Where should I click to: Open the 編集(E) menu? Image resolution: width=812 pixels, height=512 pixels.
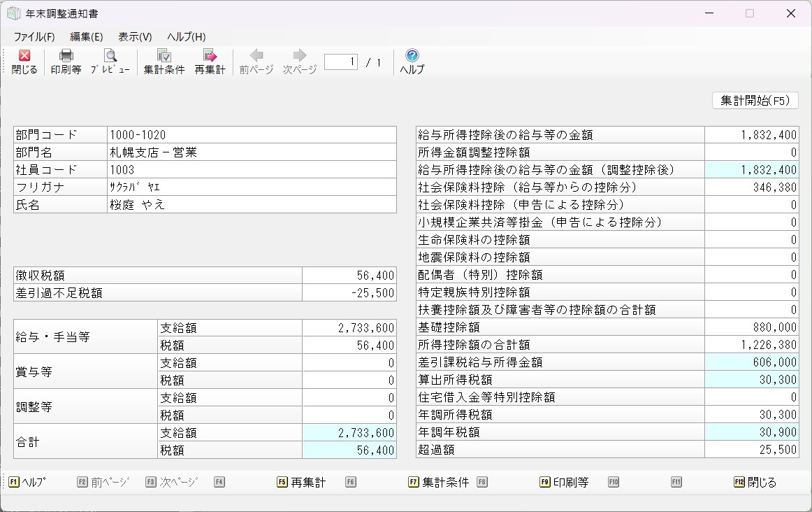pyautogui.click(x=87, y=37)
